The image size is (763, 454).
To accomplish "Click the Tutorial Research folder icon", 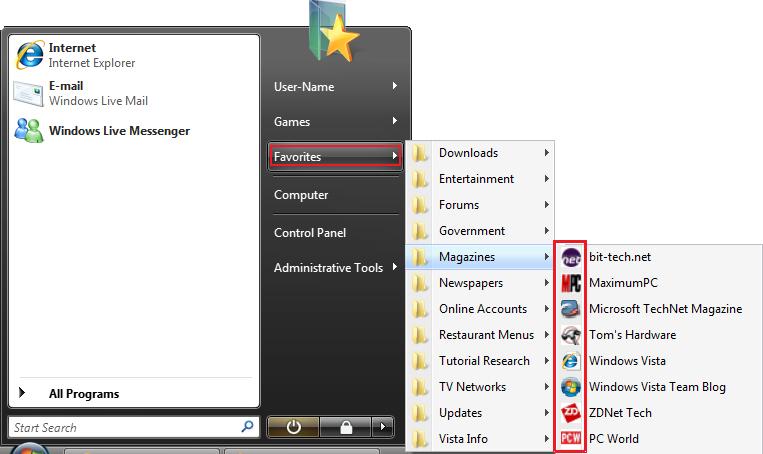I will coord(419,361).
